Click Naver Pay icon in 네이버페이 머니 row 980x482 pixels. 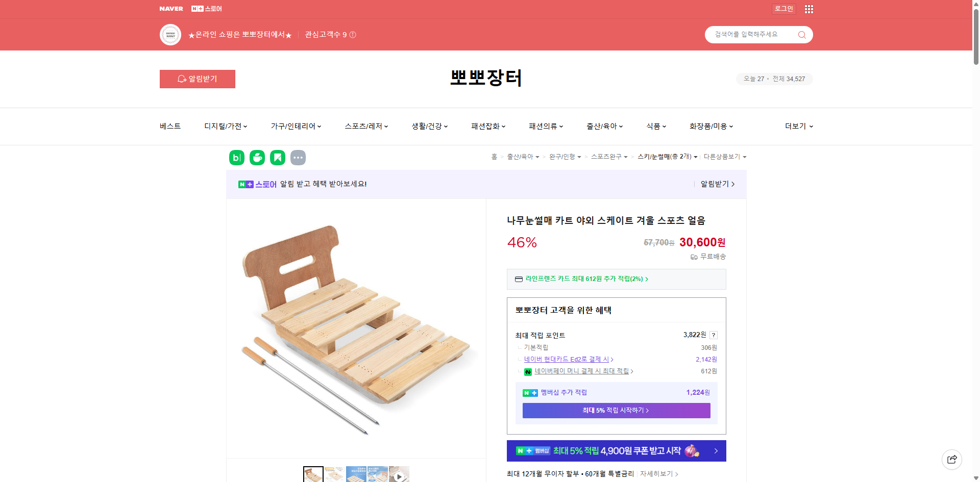(x=528, y=371)
